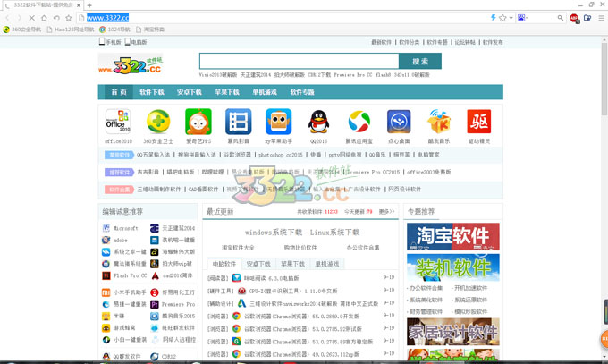Open the browser hamburger menu

tap(602, 18)
